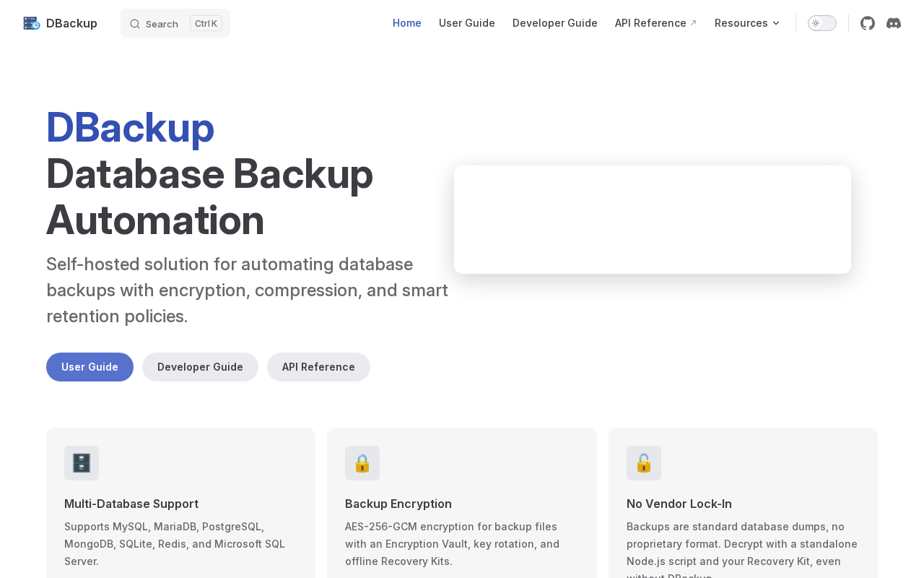Click the 'AES-256-GCM encryption' description
Image resolution: width=924 pixels, height=578 pixels.
[452, 544]
